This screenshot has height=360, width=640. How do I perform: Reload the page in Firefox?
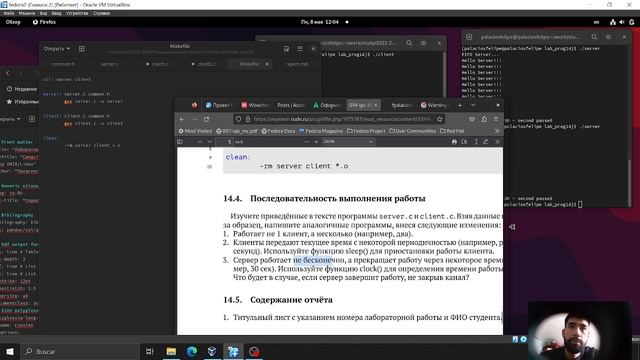pyautogui.click(x=207, y=119)
